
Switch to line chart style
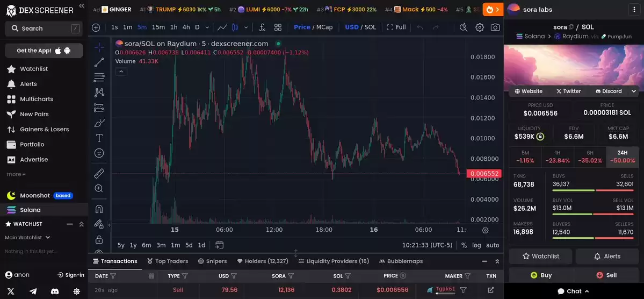[x=222, y=27]
